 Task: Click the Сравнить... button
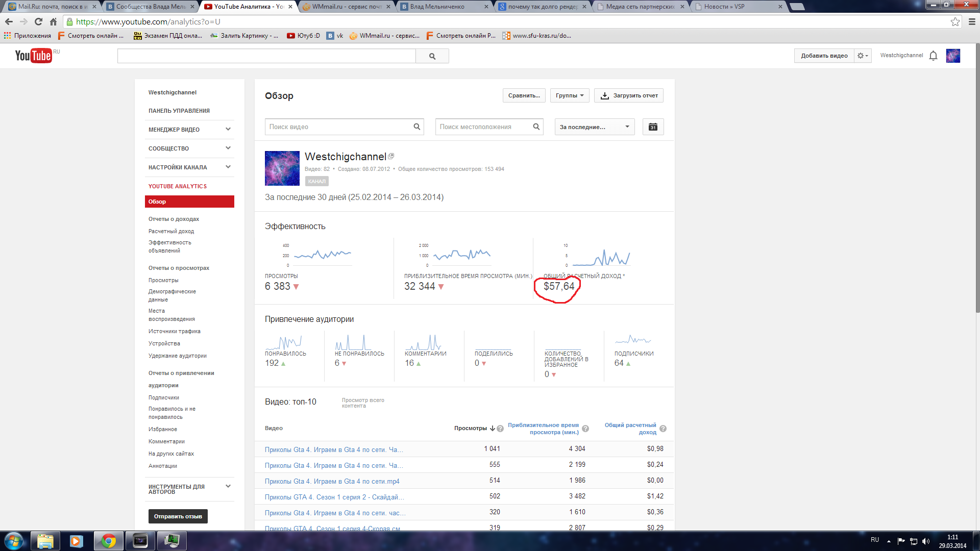[x=524, y=95]
